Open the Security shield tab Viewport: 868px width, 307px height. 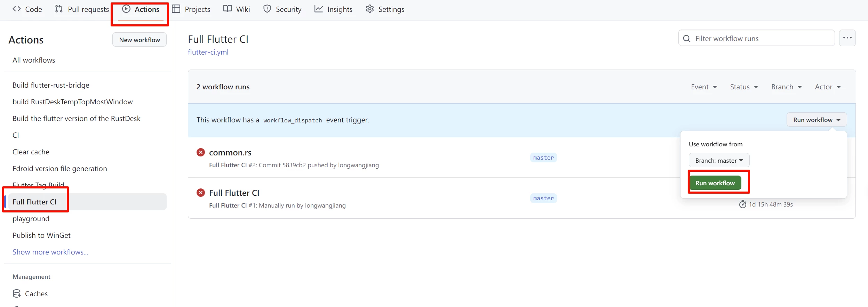(x=282, y=9)
